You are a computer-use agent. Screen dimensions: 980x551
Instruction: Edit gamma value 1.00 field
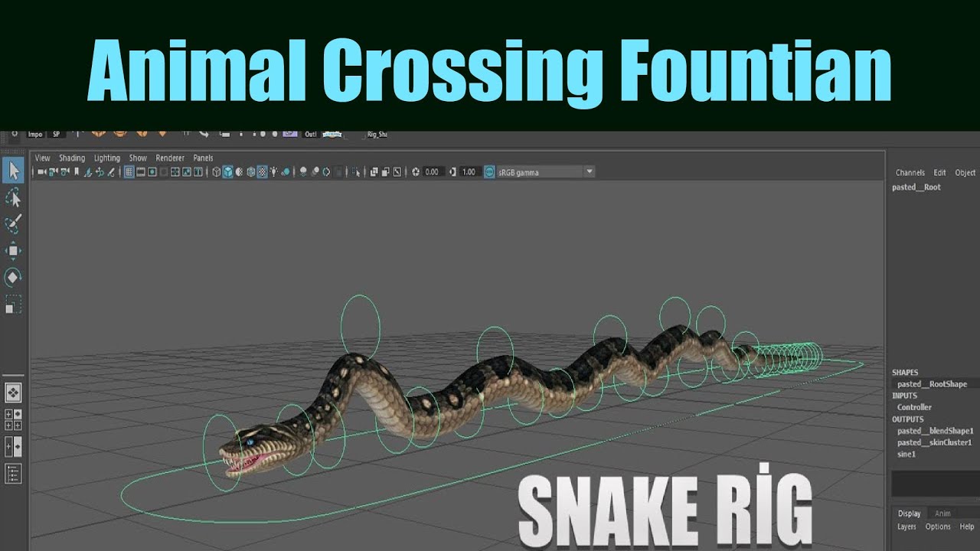pyautogui.click(x=469, y=172)
